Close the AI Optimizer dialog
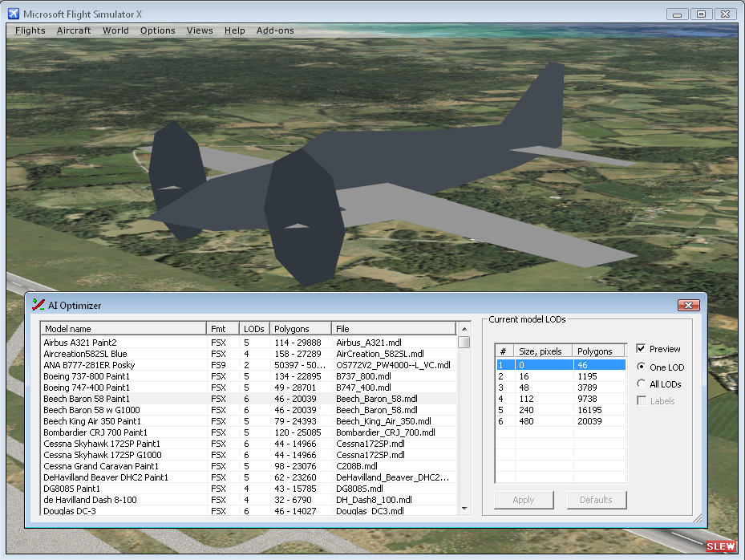745x560 pixels. [x=688, y=305]
